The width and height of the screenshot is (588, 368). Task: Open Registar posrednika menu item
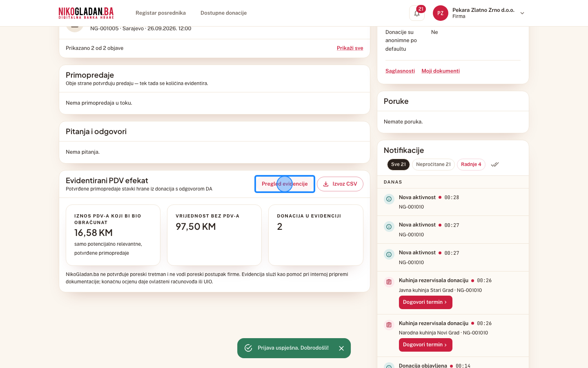tap(160, 13)
